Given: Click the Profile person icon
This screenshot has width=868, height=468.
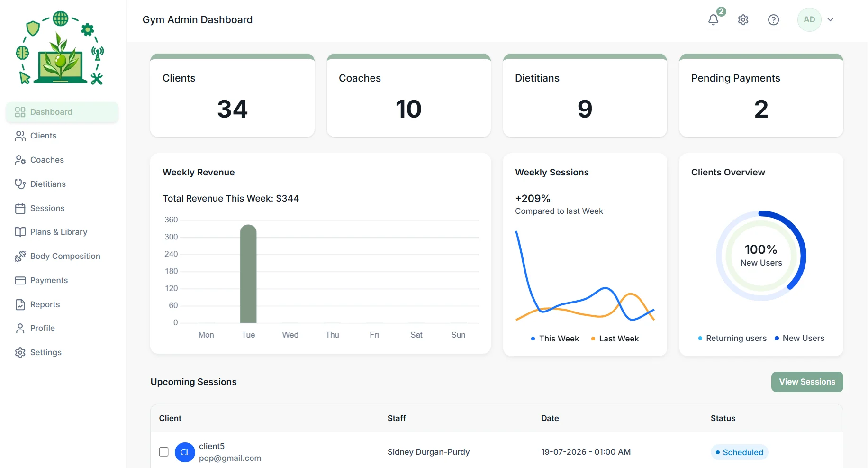Looking at the screenshot, I should coord(20,328).
